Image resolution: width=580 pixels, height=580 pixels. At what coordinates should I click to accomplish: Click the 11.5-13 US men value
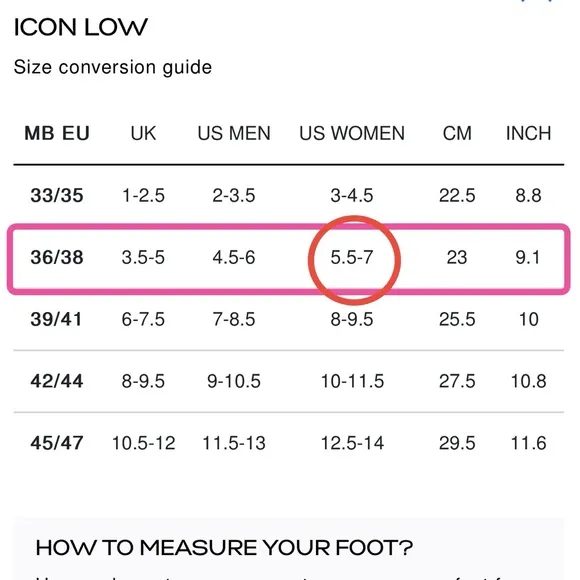click(x=234, y=443)
